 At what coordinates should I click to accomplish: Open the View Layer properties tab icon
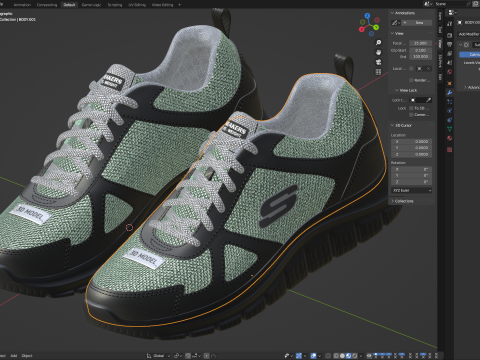click(x=450, y=53)
